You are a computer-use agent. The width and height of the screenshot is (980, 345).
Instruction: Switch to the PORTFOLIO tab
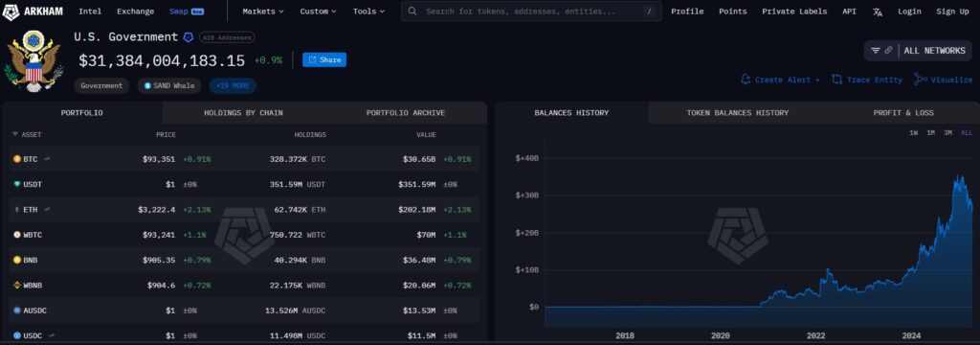point(82,113)
